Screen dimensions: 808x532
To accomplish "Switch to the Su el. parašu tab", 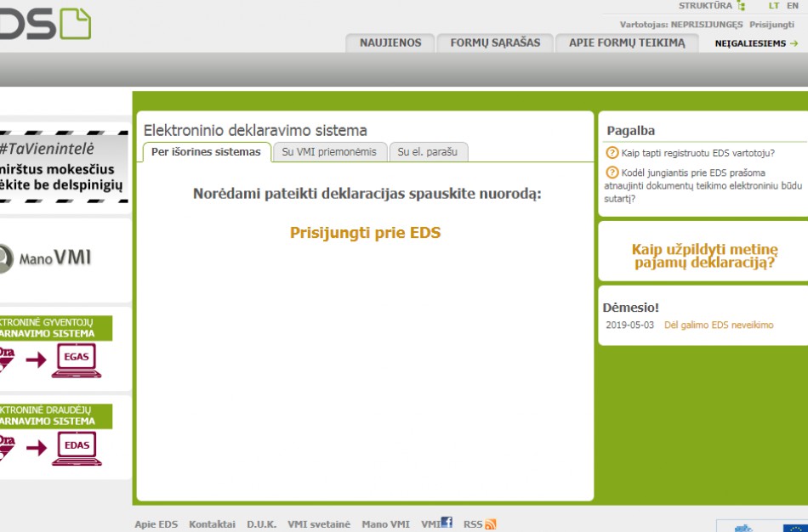I will [x=429, y=151].
